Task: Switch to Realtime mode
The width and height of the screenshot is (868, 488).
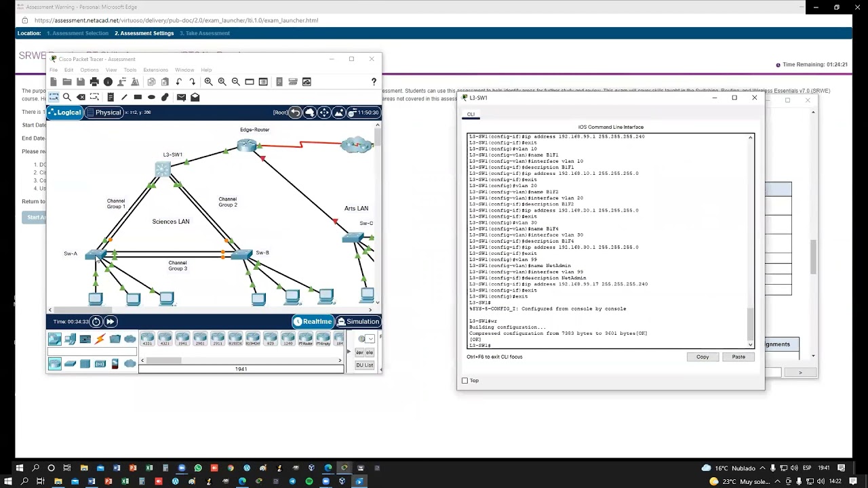Action: [x=314, y=321]
